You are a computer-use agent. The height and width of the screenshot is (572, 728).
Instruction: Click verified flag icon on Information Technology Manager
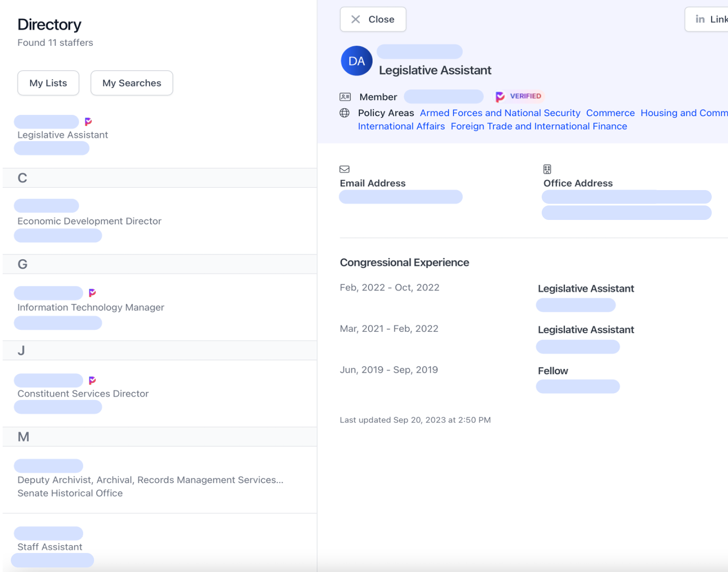click(x=92, y=293)
